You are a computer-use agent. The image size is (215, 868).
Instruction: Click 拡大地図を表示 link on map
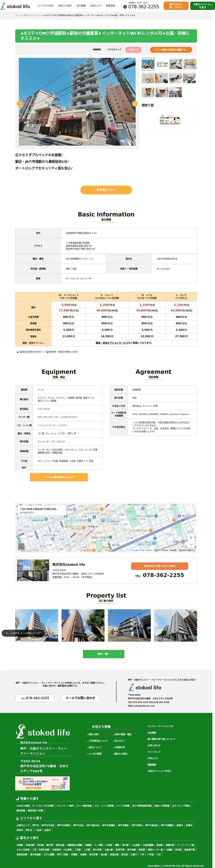tap(27, 513)
